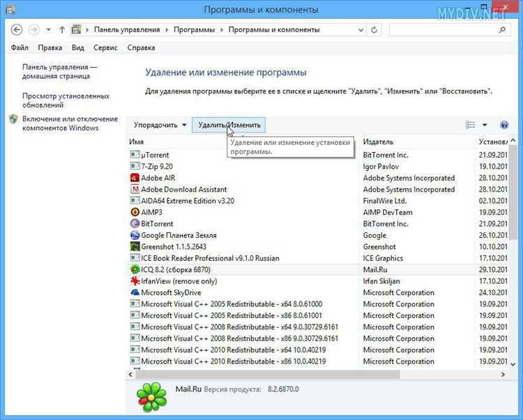Image resolution: width=523 pixels, height=420 pixels.
Task: Click large ICQ icon in details pane
Action: point(151,397)
